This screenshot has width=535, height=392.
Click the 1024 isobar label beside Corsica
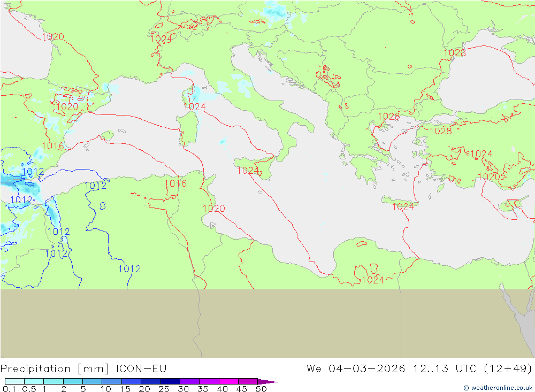click(x=195, y=107)
